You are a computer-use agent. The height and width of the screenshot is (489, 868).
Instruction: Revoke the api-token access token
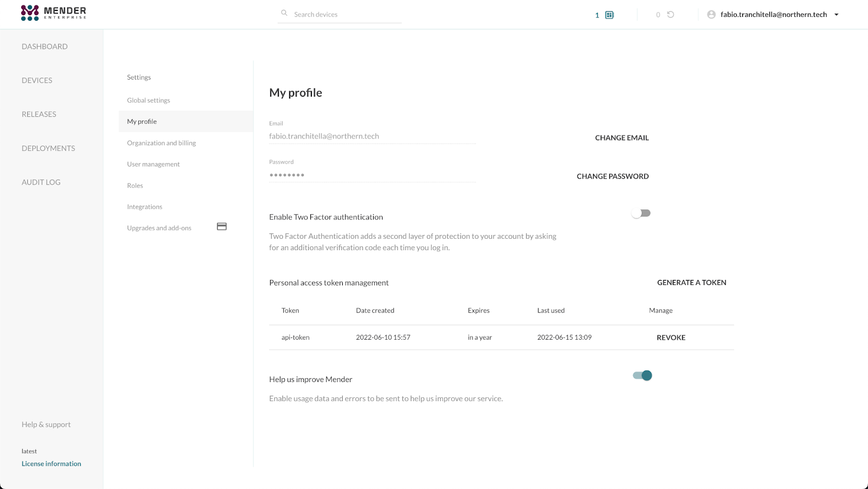pos(671,337)
